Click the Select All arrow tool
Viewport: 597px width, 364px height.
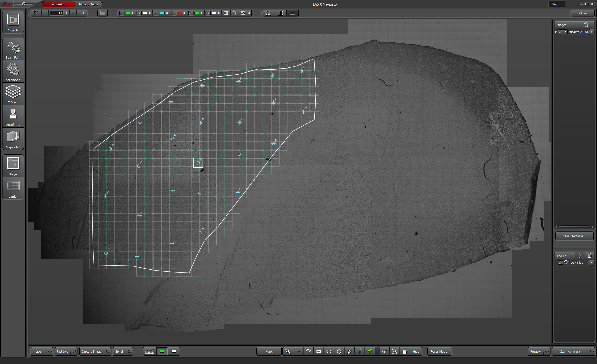394,351
